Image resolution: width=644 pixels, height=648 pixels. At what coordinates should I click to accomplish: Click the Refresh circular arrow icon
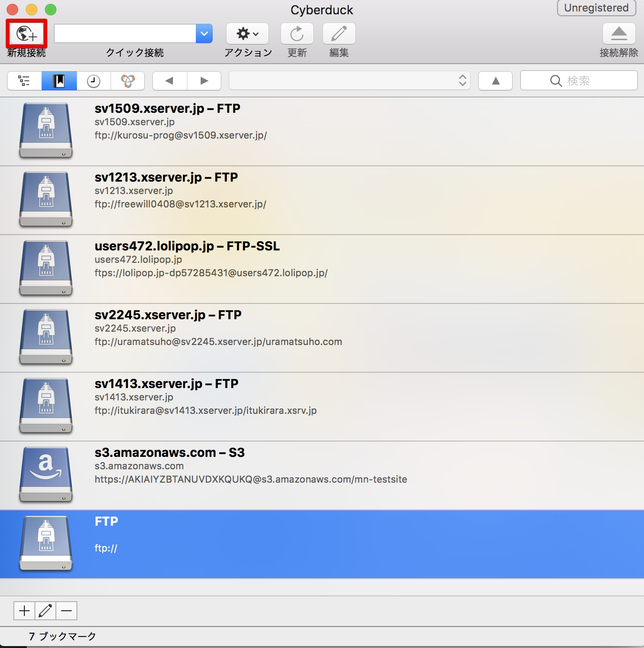[x=297, y=33]
